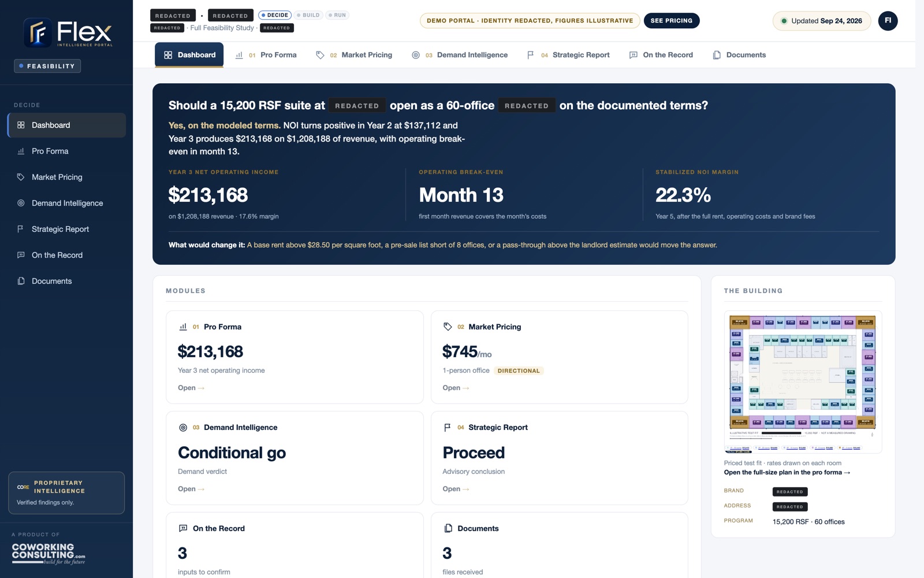The height and width of the screenshot is (578, 924).
Task: Click the Month 13 break-even value
Action: (461, 195)
